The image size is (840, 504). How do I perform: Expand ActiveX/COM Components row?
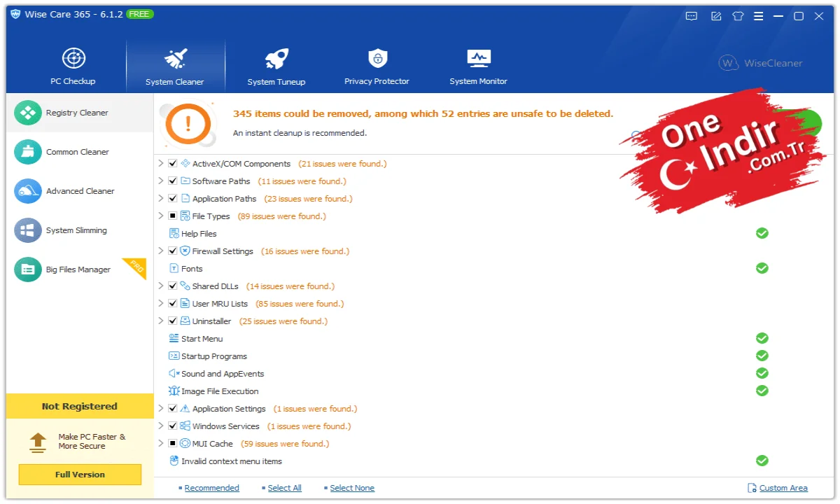tap(161, 164)
